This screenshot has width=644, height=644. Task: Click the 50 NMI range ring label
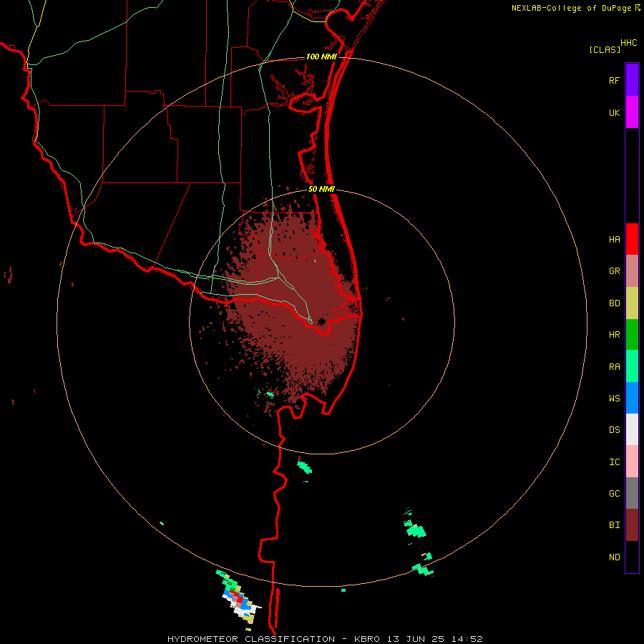point(321,190)
